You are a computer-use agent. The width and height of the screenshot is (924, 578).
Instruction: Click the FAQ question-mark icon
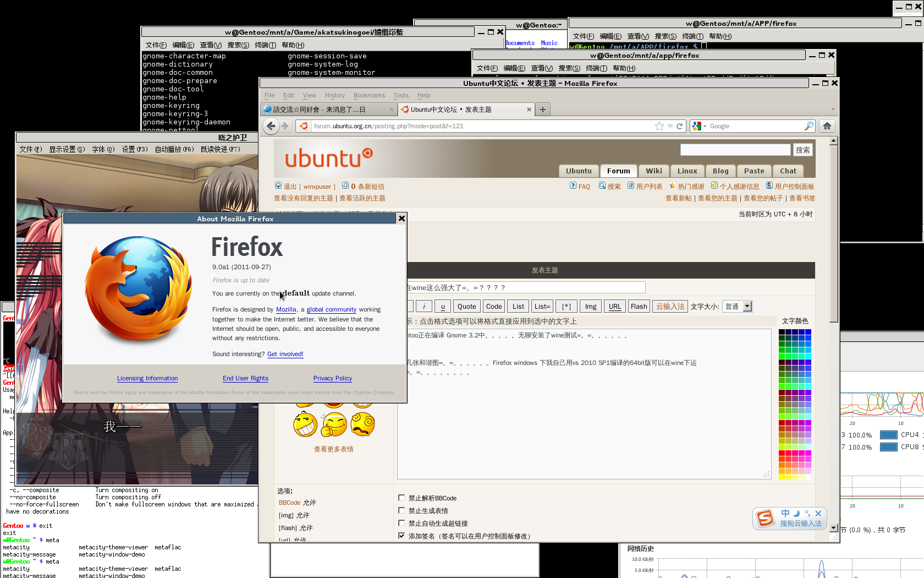573,186
